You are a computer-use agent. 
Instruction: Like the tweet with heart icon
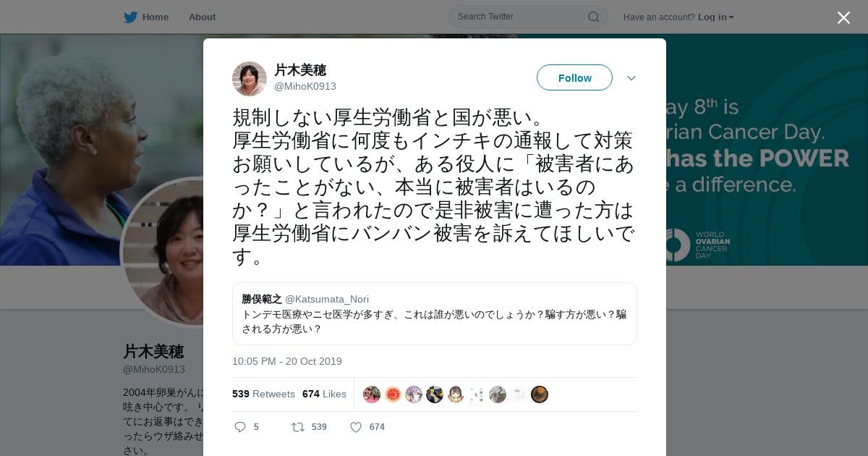(x=356, y=427)
